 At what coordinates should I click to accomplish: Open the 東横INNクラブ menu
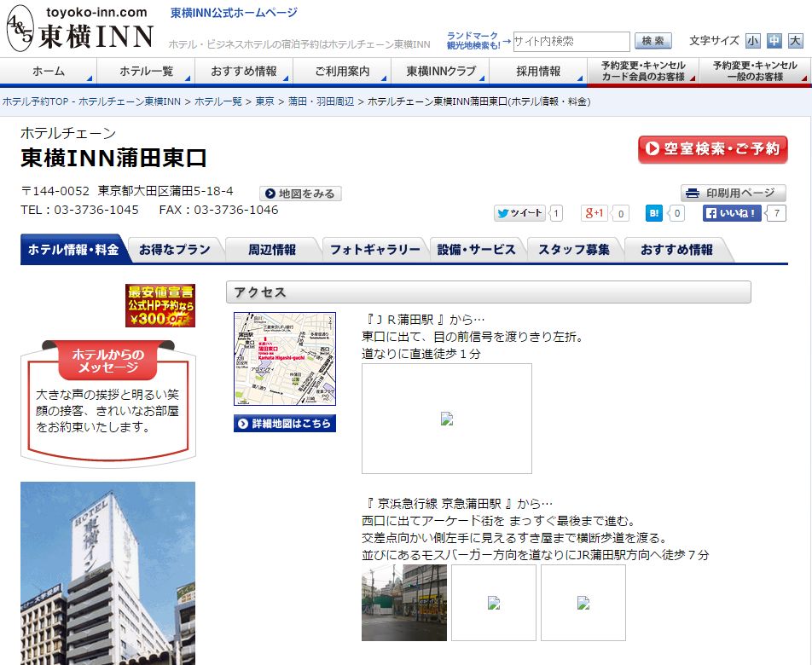pyautogui.click(x=440, y=72)
